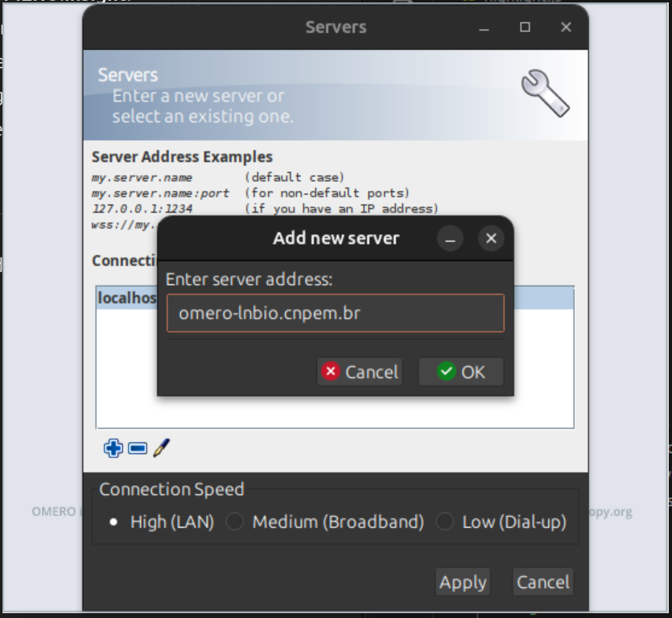The height and width of the screenshot is (618, 672).
Task: Click the red X icon inside the Cancel button
Action: (331, 372)
